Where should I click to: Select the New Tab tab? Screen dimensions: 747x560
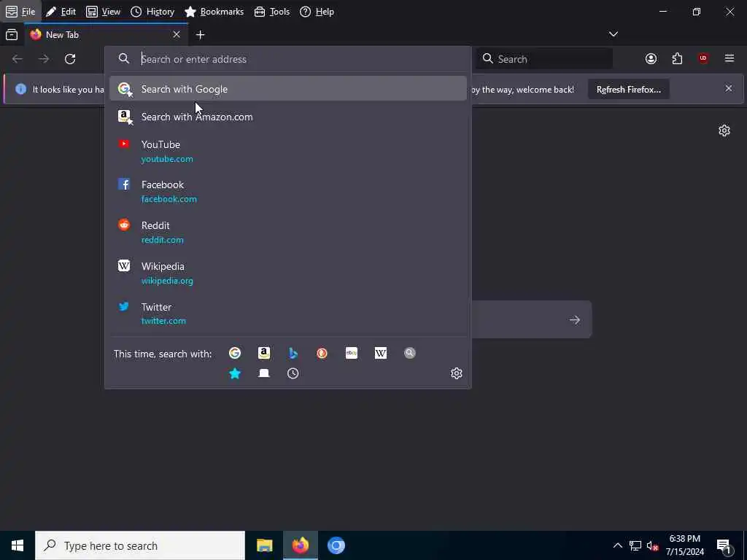pyautogui.click(x=106, y=35)
